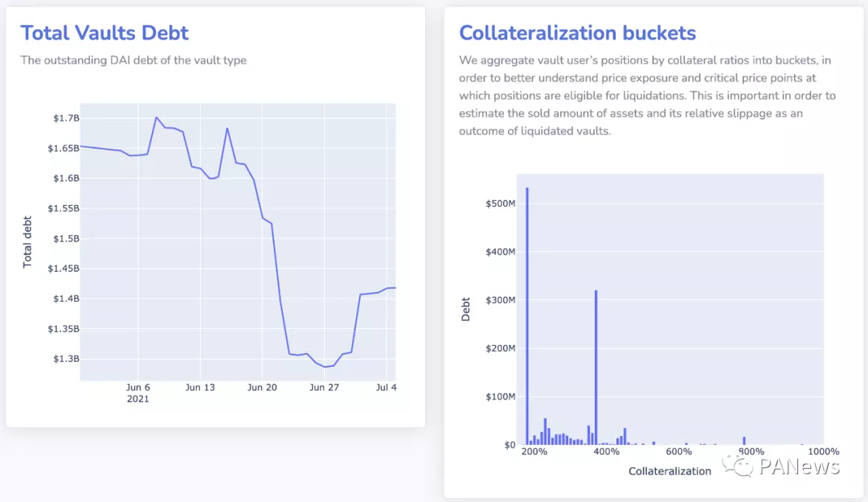868x502 pixels.
Task: Click the line chart's lowest point near Jun 27
Action: [x=326, y=367]
